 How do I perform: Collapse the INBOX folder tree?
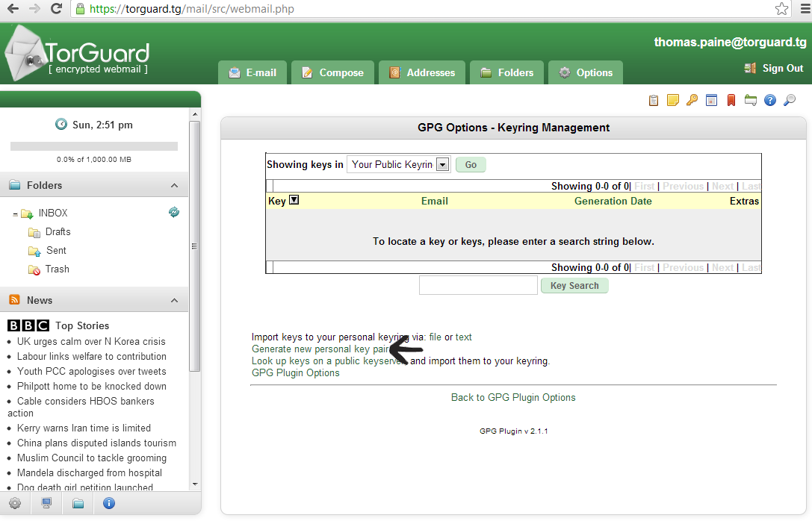(15, 214)
